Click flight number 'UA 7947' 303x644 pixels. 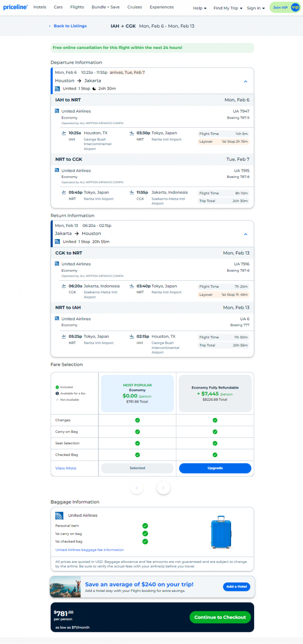pos(241,111)
